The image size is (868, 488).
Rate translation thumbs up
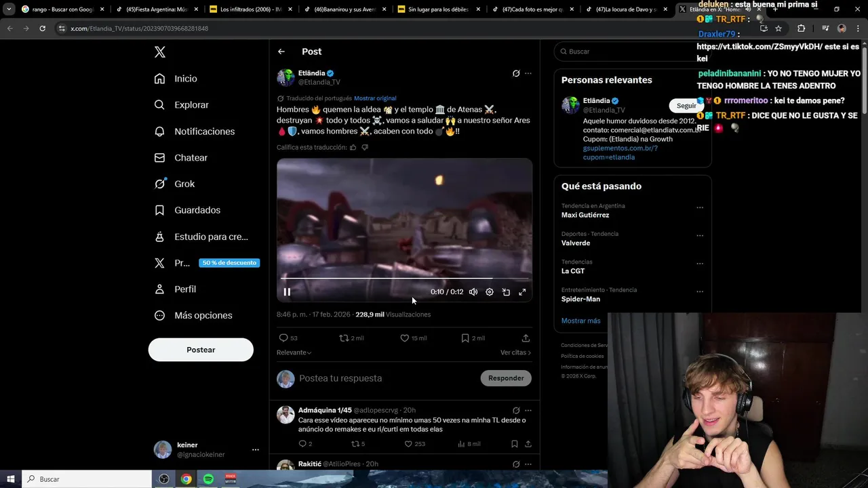[353, 147]
